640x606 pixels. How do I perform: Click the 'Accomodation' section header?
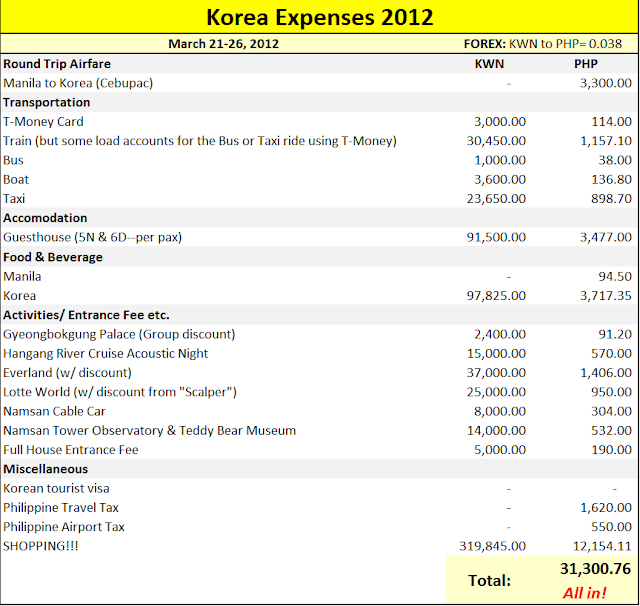(45, 218)
